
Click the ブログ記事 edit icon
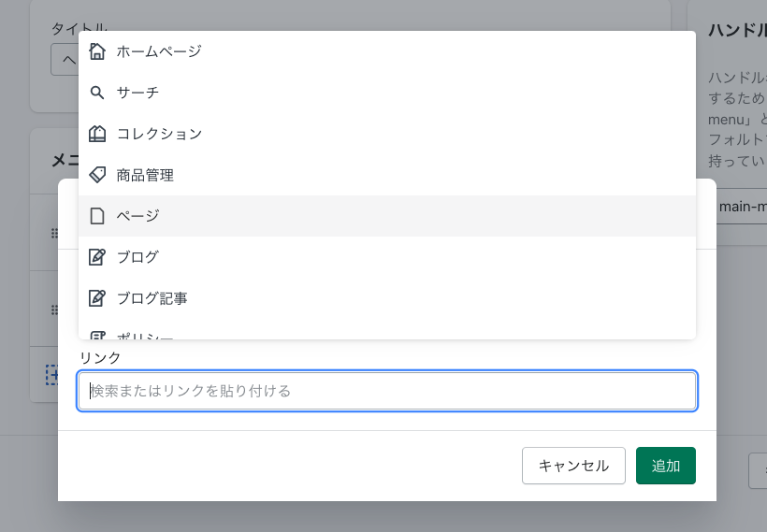tap(97, 298)
